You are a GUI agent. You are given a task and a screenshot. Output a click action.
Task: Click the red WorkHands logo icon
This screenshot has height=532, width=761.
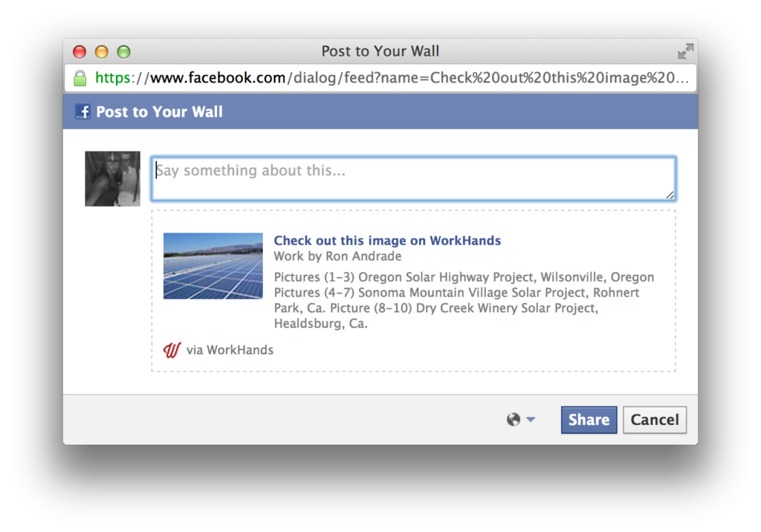(172, 350)
